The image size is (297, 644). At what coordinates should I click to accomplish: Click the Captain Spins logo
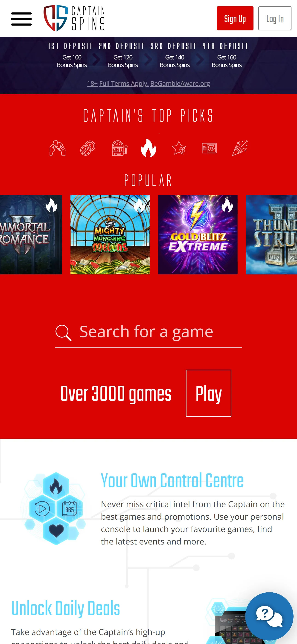click(74, 18)
